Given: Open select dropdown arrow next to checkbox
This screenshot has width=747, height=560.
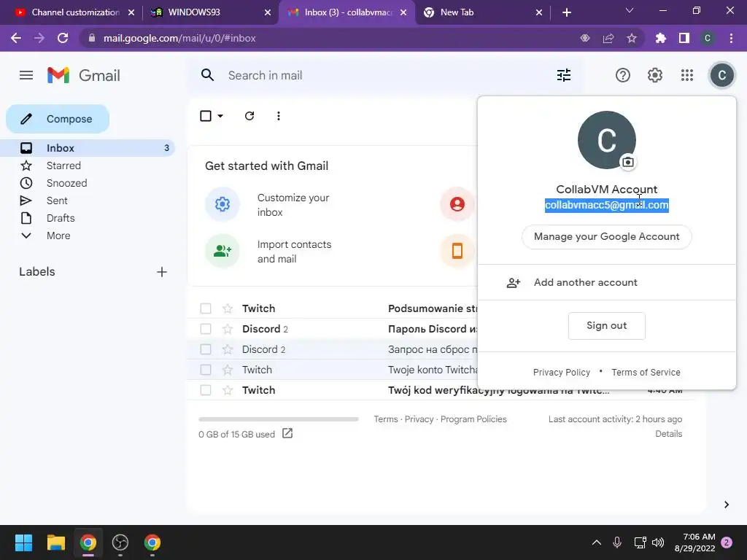Looking at the screenshot, I should coord(220,116).
